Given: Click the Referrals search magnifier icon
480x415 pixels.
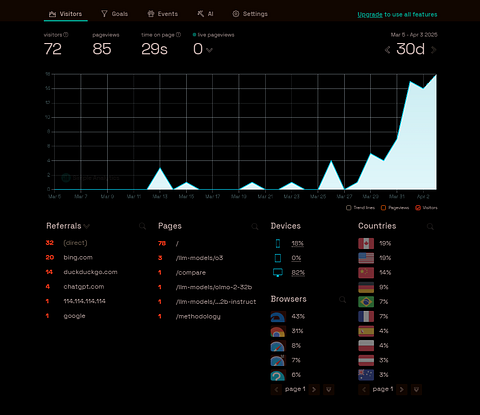Looking at the screenshot, I should click(x=142, y=227).
